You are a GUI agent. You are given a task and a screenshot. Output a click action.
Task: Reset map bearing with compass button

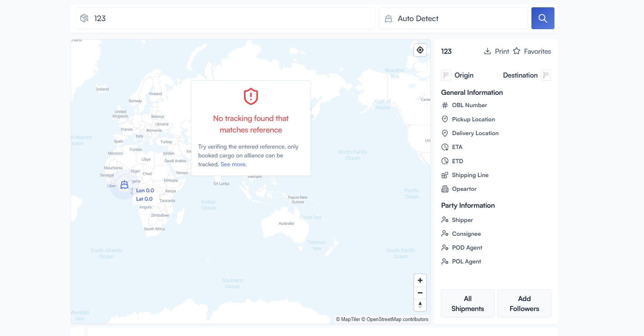point(420,305)
